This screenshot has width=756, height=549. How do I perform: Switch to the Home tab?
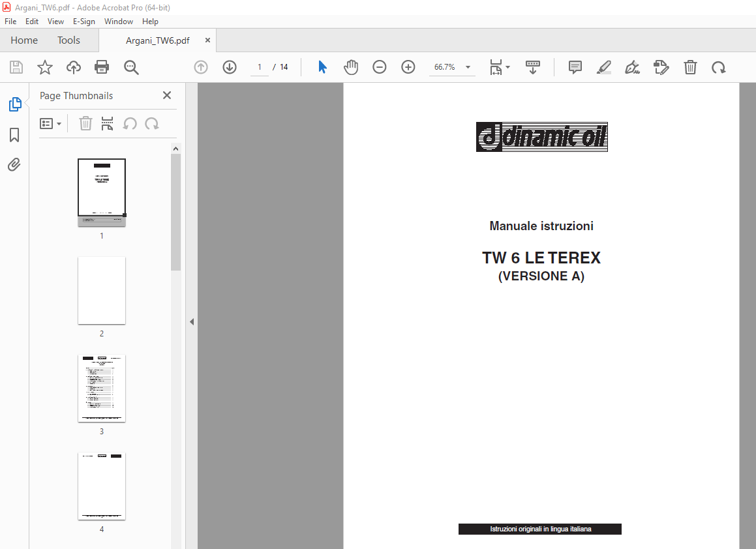[x=24, y=40]
